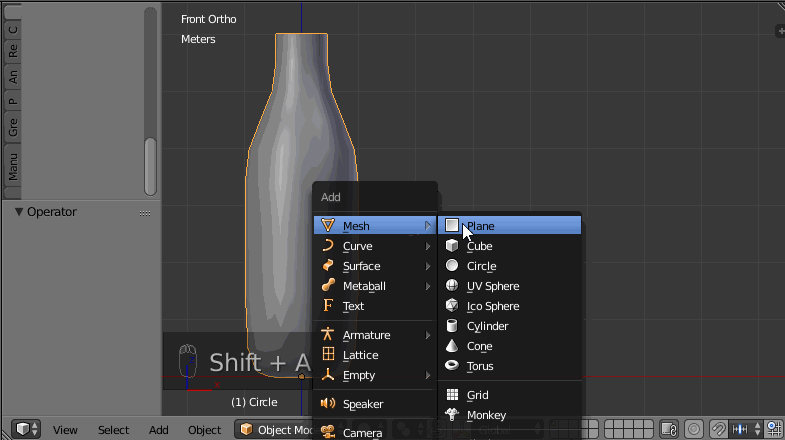Add a Text object

pyautogui.click(x=375, y=306)
